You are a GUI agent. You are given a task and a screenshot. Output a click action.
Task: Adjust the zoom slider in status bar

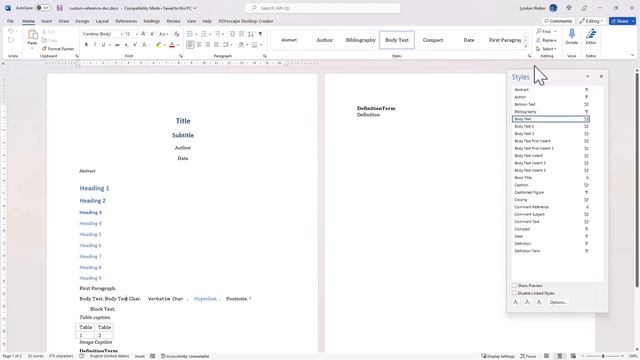tap(603, 356)
